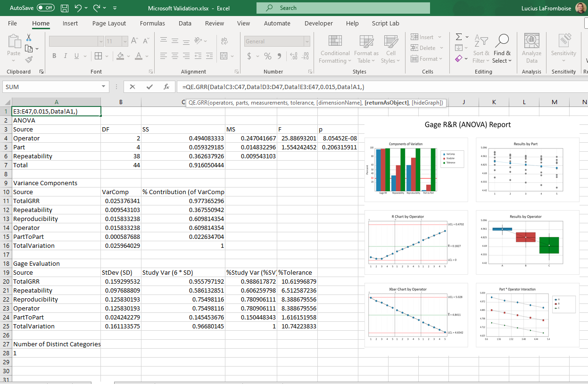The image size is (588, 384).
Task: Toggle Bold formatting
Action: 54,56
